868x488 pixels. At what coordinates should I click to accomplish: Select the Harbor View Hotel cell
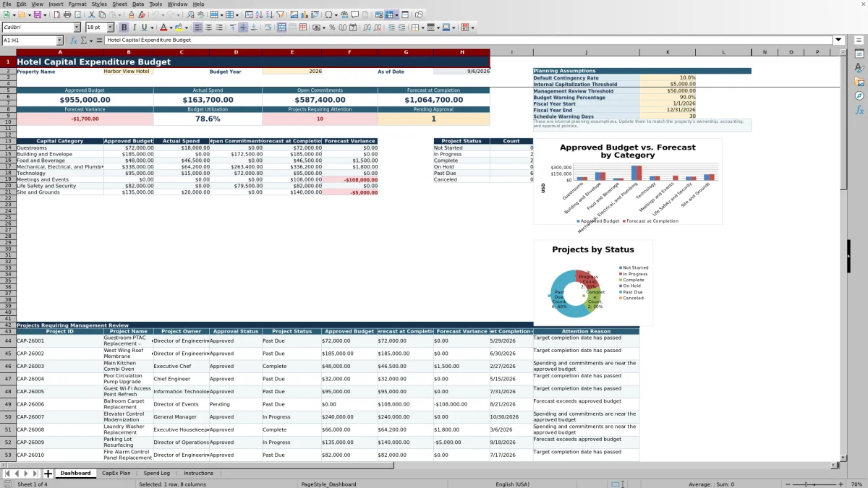point(129,72)
